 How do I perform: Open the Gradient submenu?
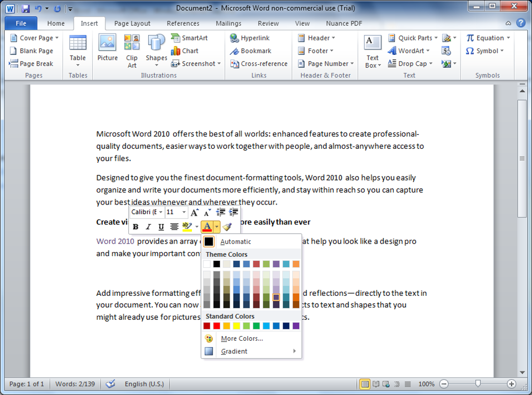tap(251, 351)
